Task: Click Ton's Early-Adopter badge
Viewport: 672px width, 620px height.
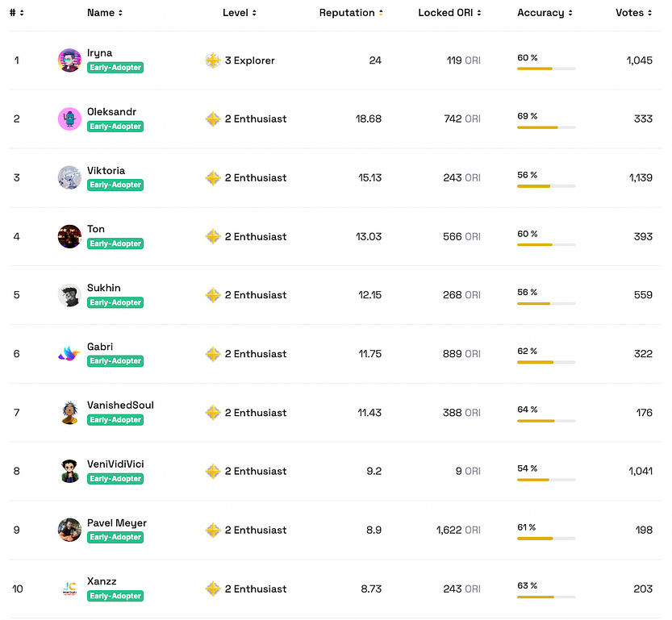Action: point(115,243)
